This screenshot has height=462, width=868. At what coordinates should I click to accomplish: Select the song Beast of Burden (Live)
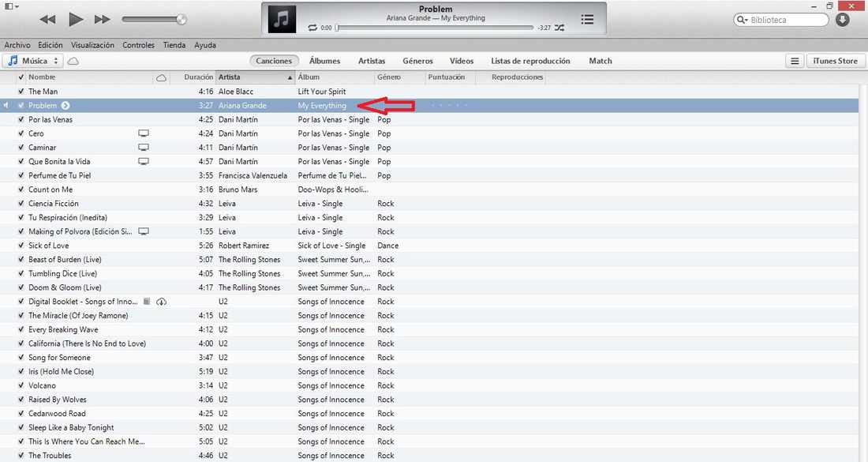click(x=65, y=260)
